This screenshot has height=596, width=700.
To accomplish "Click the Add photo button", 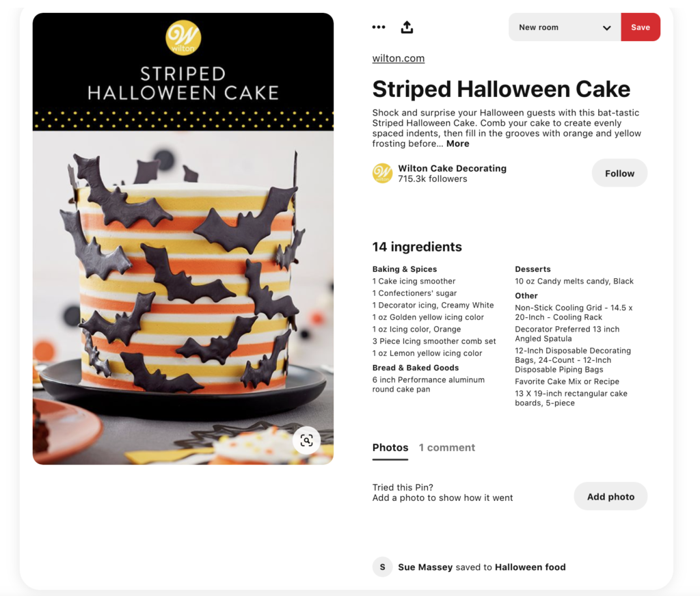I will (610, 496).
